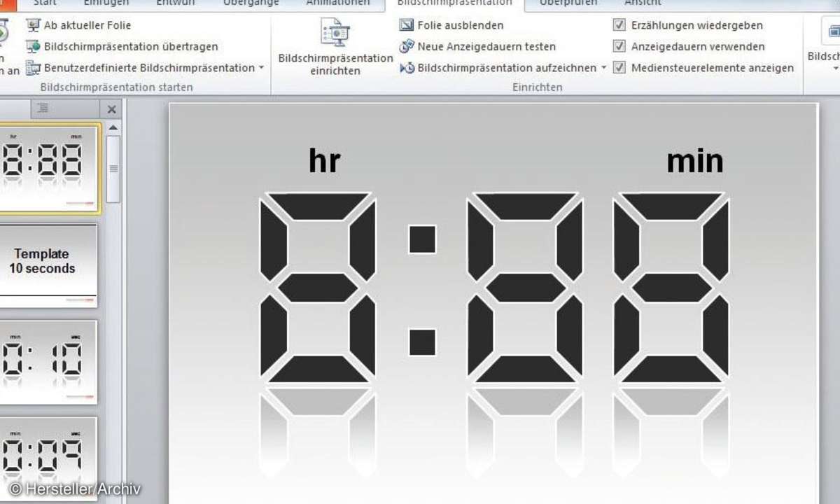840x504 pixels.
Task: Click the min label on the slide
Action: (x=694, y=161)
